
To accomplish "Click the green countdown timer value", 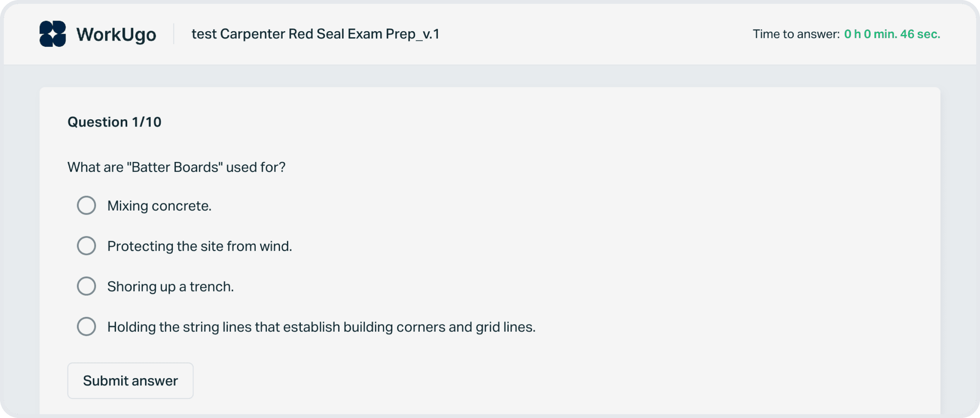I will [x=892, y=34].
